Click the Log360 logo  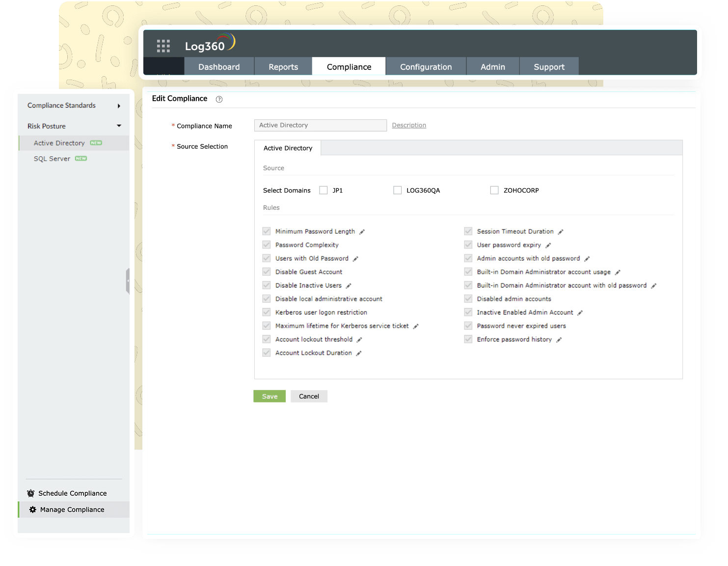(x=210, y=43)
